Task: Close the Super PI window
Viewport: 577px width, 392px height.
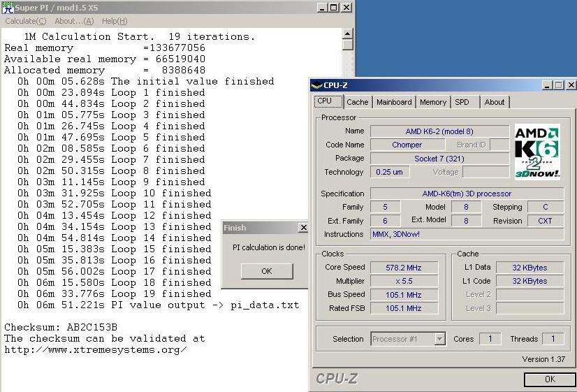Action: (x=346, y=8)
